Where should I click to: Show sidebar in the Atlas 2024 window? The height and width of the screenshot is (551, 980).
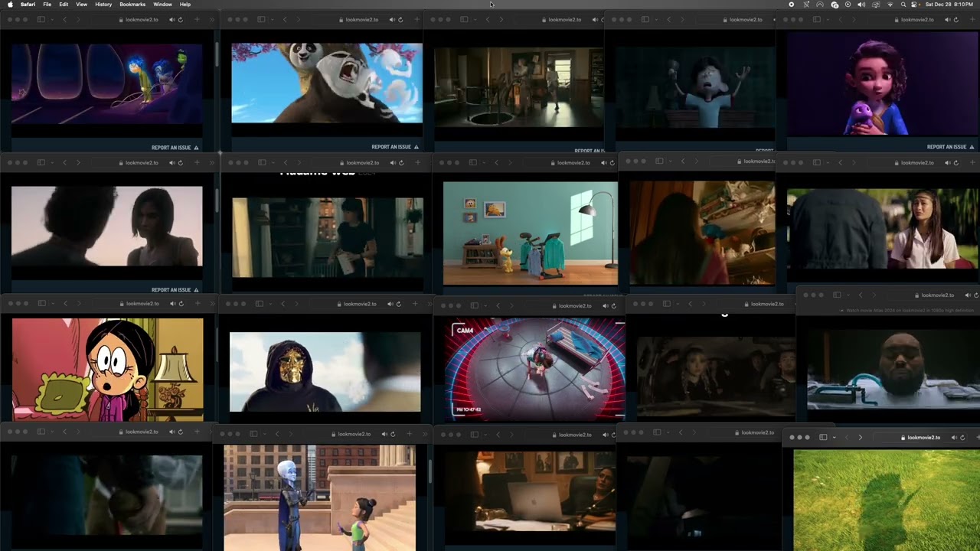(x=837, y=295)
